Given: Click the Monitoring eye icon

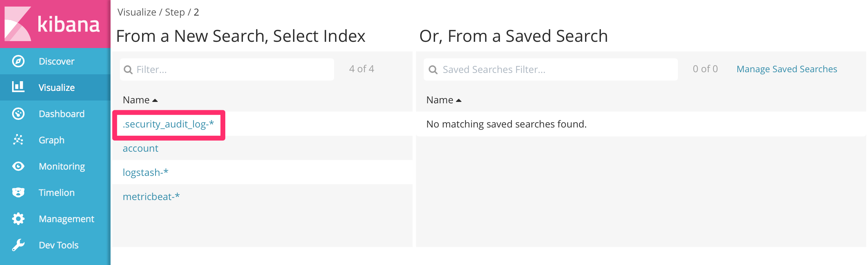Looking at the screenshot, I should (x=18, y=166).
